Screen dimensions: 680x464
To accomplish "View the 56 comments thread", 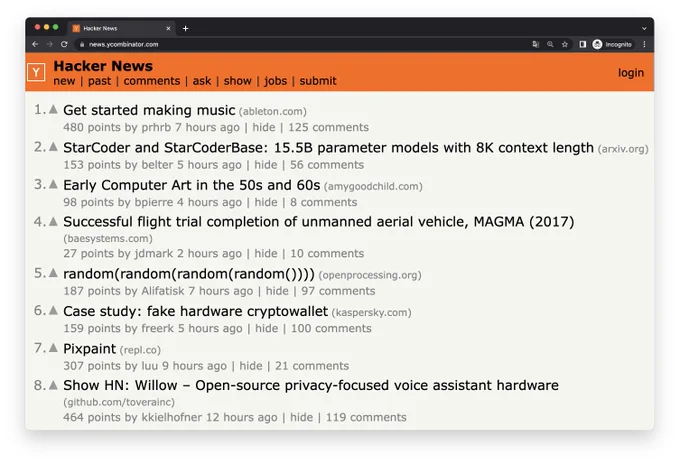I will (327, 165).
